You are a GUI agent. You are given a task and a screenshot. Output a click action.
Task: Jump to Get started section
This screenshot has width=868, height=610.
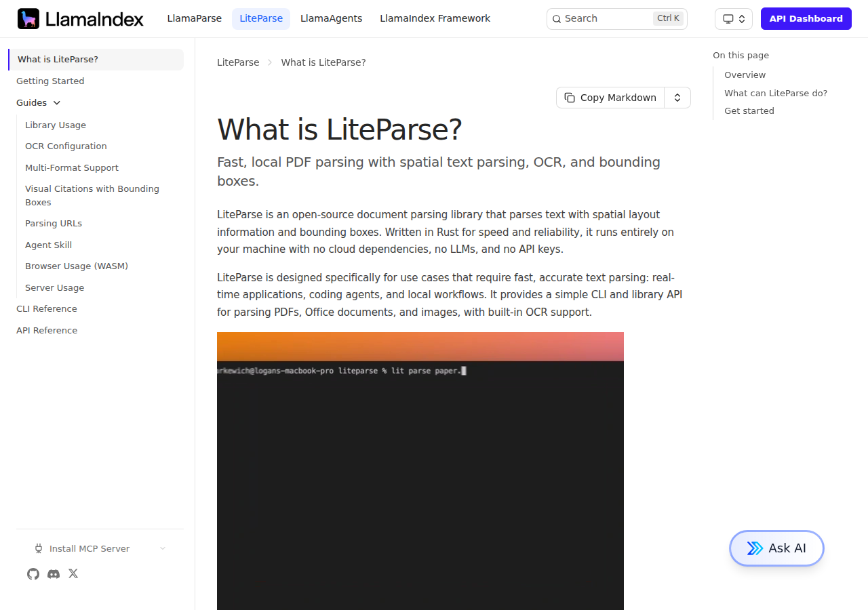[x=749, y=111]
